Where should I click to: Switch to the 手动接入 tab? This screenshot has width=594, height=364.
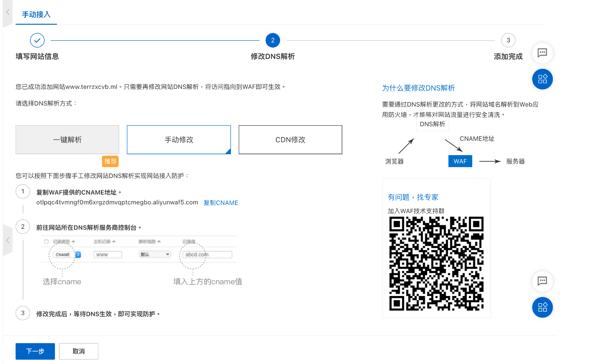pyautogui.click(x=36, y=14)
